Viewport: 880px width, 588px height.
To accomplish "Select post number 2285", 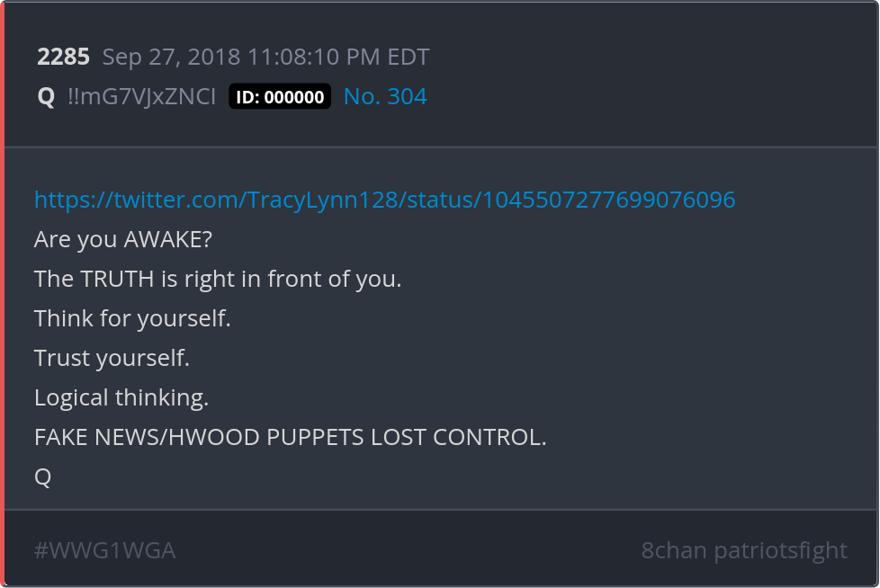I will click(63, 57).
